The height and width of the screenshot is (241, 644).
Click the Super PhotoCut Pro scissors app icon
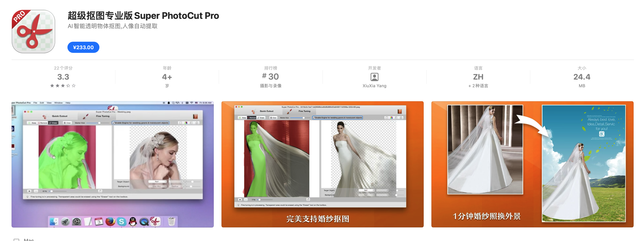33,32
